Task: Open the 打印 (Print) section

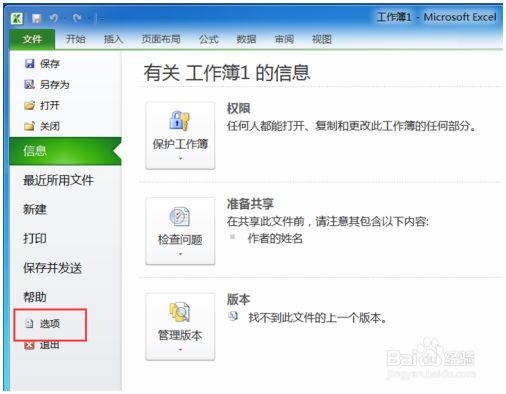Action: tap(35, 238)
